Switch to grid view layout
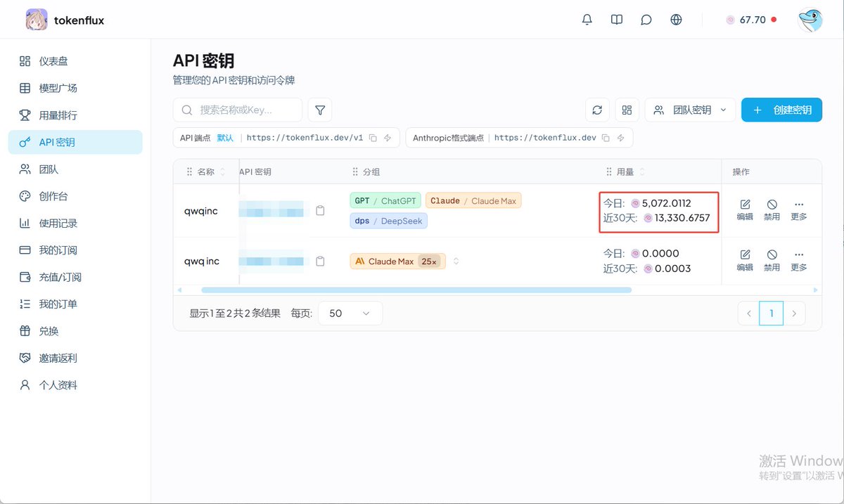844x504 pixels. (627, 110)
